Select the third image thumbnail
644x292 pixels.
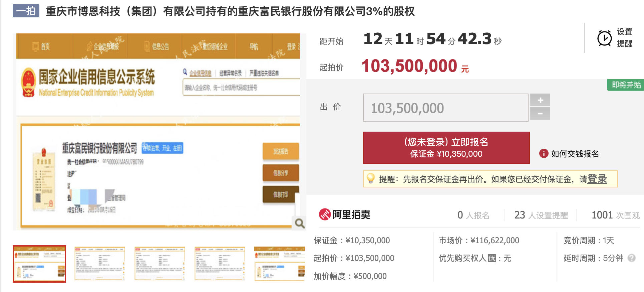click(x=159, y=264)
